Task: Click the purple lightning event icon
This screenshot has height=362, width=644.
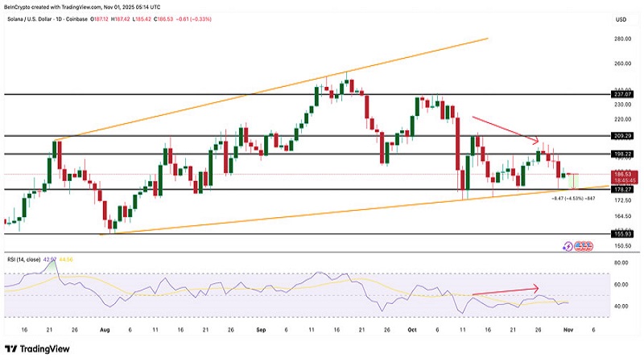Action: coord(569,245)
